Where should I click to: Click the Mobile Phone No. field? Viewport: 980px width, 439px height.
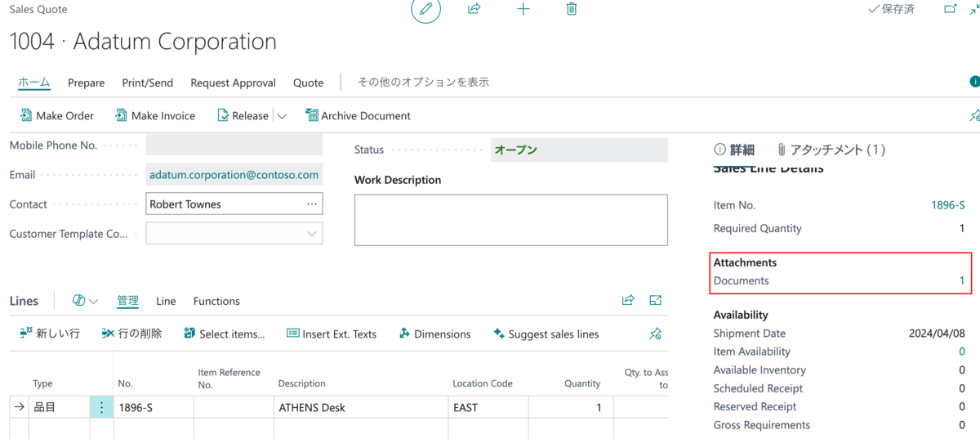(x=234, y=146)
